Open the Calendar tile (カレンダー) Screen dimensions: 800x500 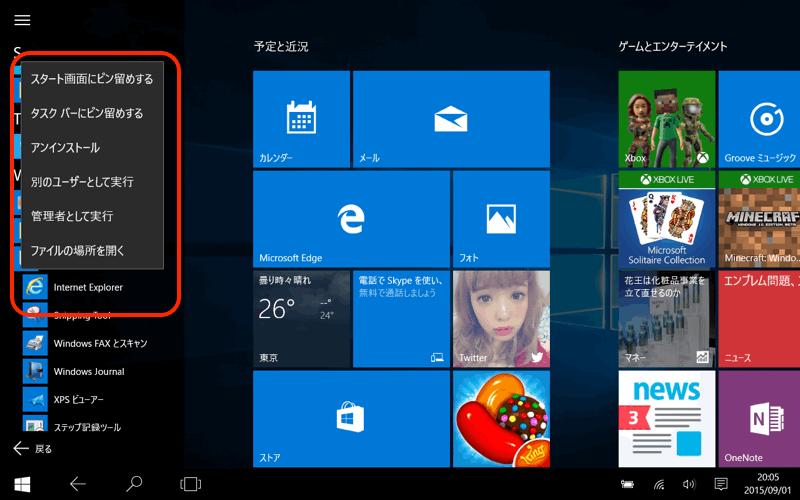pos(301,118)
